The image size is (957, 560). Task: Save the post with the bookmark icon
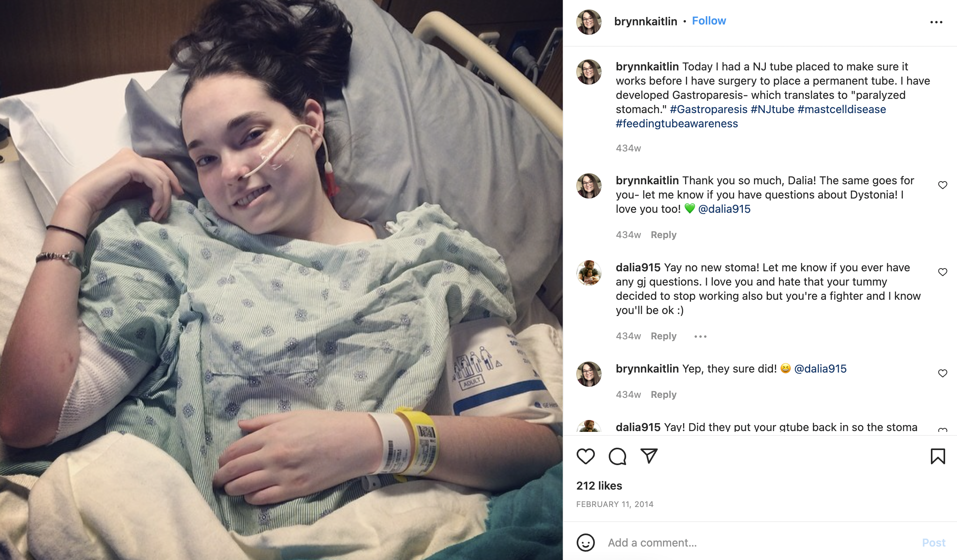tap(938, 456)
